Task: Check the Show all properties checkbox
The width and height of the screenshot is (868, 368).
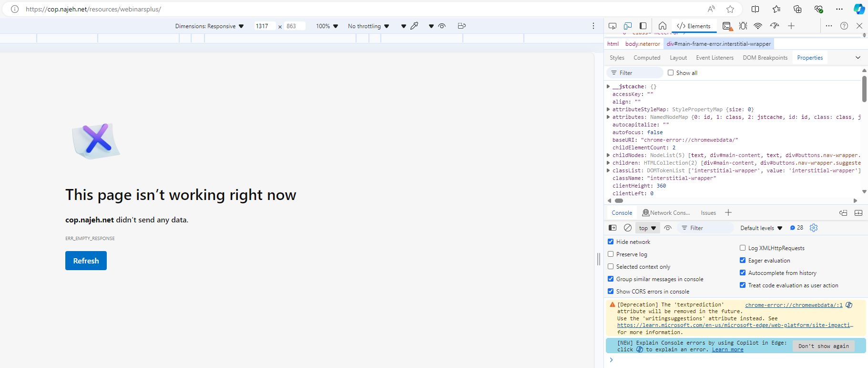Action: tap(671, 73)
